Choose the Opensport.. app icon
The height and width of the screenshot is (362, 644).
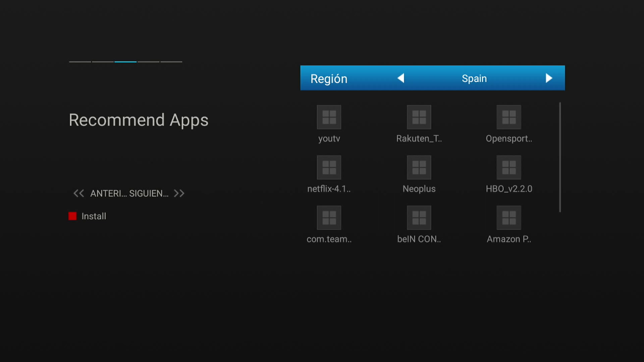click(x=508, y=117)
